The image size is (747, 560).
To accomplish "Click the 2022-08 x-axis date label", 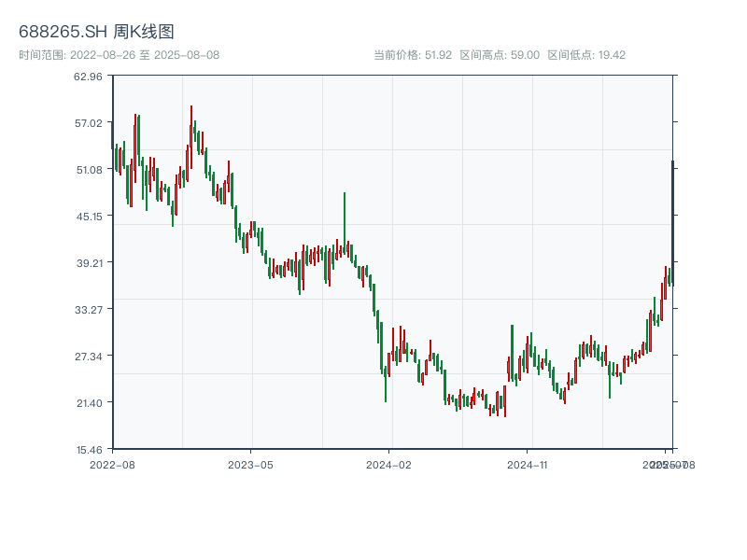I will point(112,464).
